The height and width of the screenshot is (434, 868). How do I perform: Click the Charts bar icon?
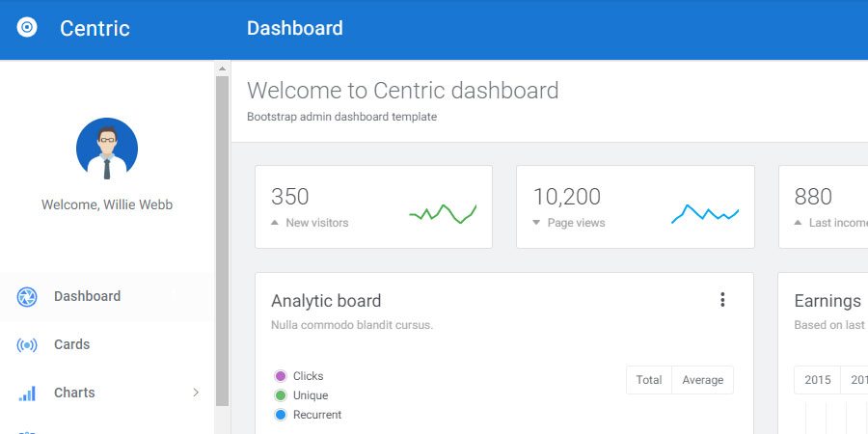pyautogui.click(x=27, y=393)
